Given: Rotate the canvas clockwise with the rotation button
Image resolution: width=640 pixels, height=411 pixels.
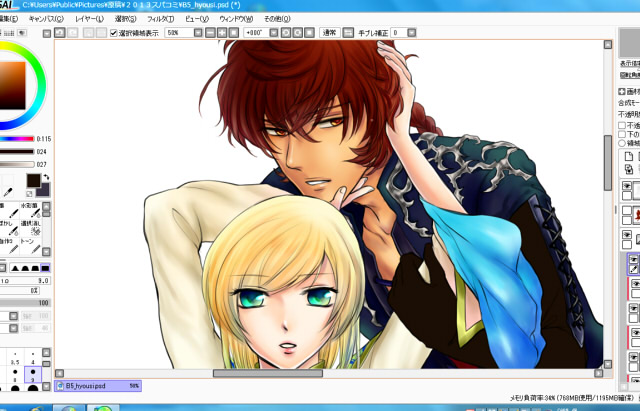Looking at the screenshot, I should (x=298, y=33).
